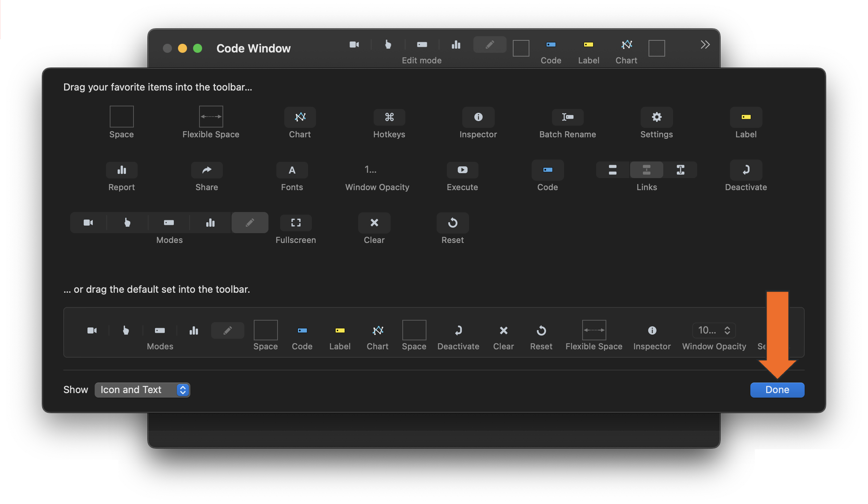Select middle Links segment option

pyautogui.click(x=646, y=170)
